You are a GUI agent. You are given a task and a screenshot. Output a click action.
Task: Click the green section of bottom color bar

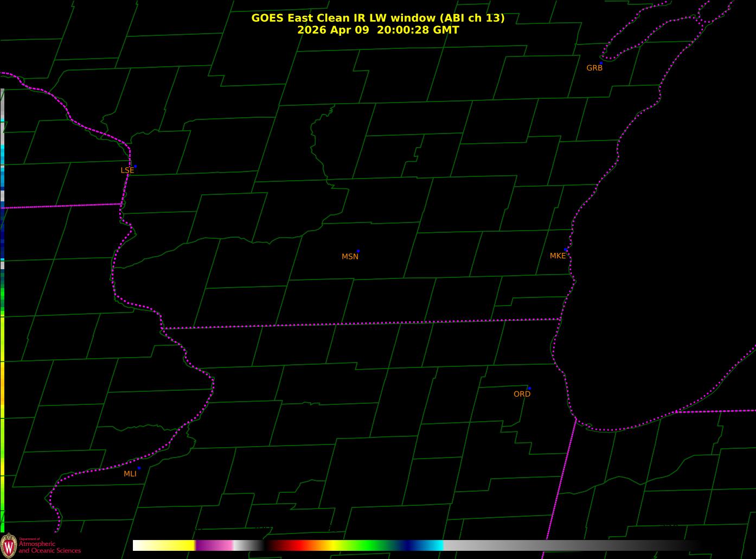tap(369, 545)
